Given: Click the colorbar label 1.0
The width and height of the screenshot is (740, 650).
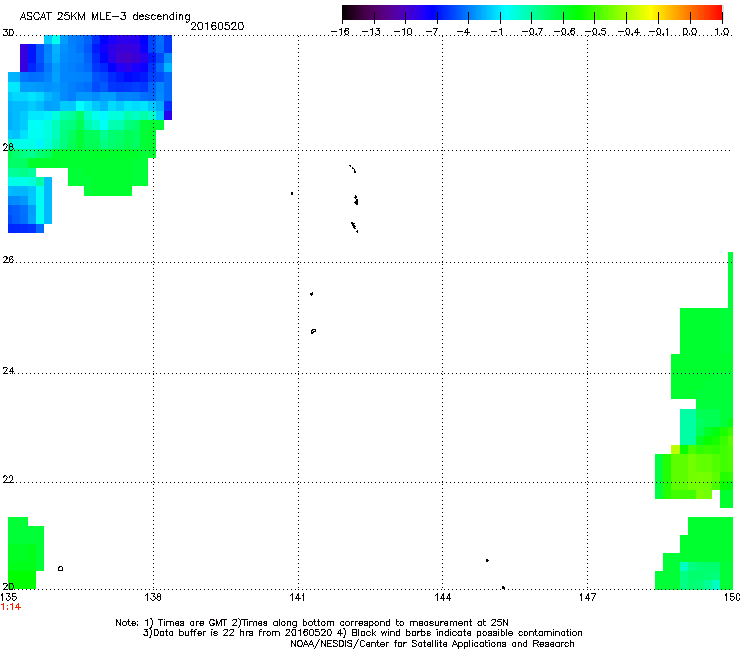Looking at the screenshot, I should 722,32.
